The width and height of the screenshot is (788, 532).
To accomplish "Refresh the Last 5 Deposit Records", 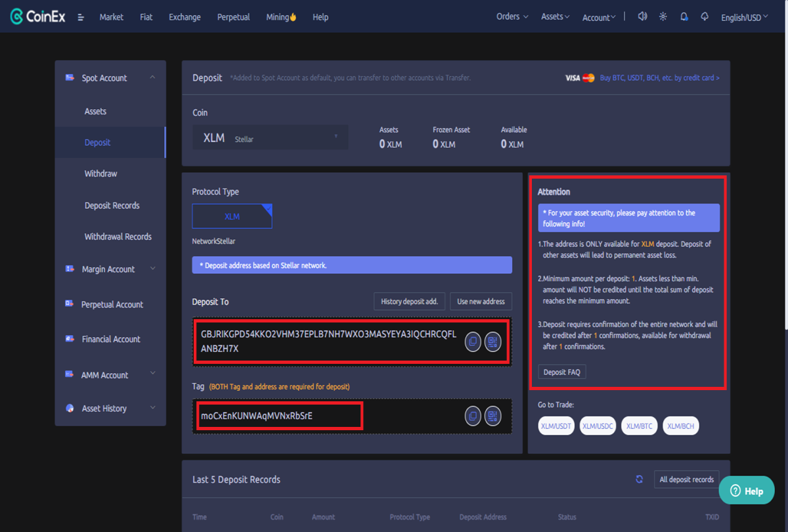I will pyautogui.click(x=639, y=479).
